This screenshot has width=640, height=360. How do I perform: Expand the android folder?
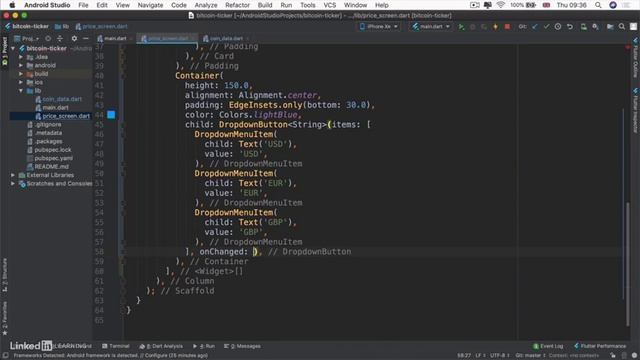tap(21, 65)
